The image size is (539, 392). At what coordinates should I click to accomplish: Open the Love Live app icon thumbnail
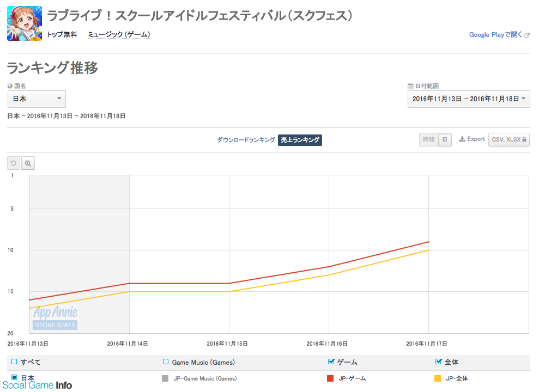click(25, 23)
